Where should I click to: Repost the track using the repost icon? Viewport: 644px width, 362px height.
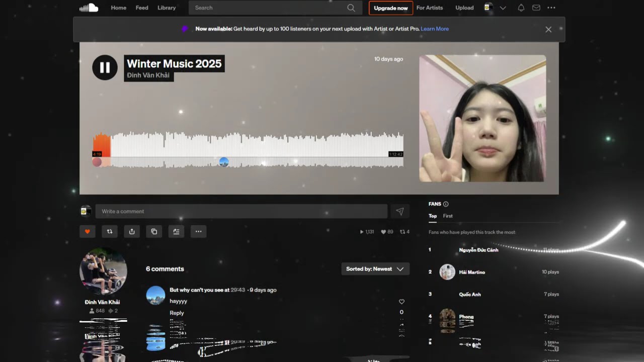click(x=110, y=231)
